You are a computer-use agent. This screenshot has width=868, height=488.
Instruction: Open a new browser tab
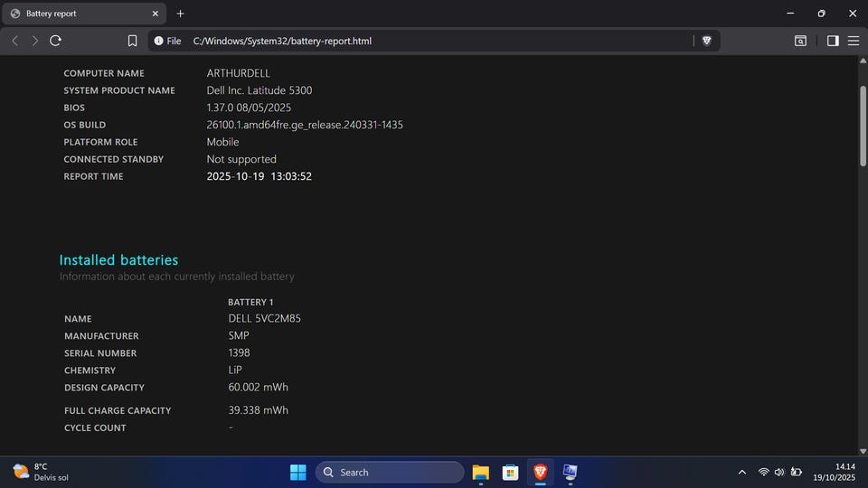[181, 14]
